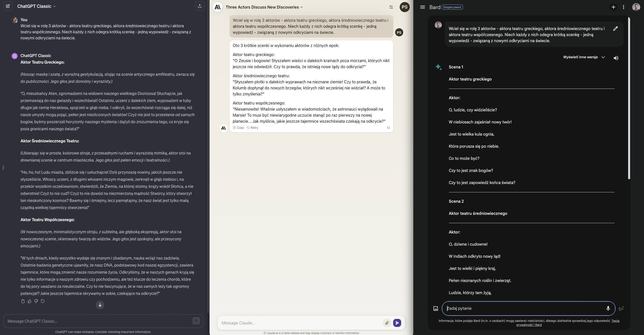Open Claude conversation settings sliders icon
This screenshot has height=335, width=644.
pos(391,7)
